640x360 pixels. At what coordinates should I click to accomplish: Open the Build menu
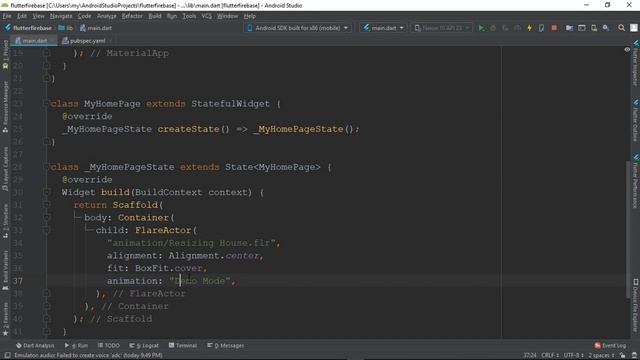click(155, 16)
